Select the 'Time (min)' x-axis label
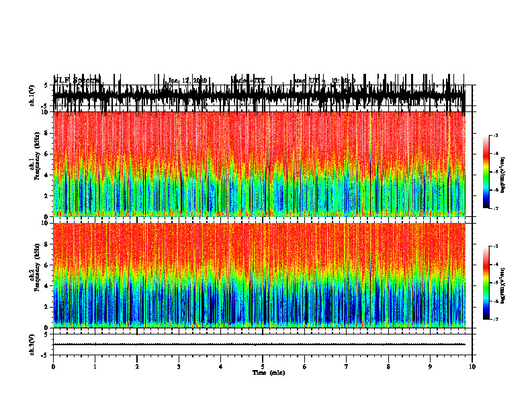The width and height of the screenshot is (532, 411). (x=269, y=373)
